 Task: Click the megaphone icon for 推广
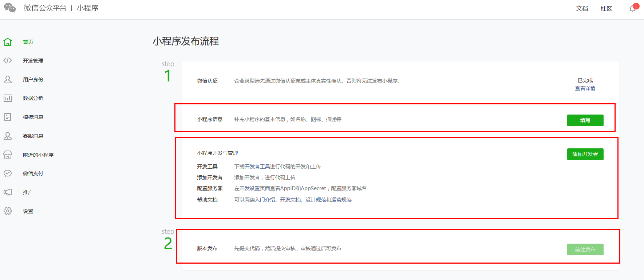[8, 192]
